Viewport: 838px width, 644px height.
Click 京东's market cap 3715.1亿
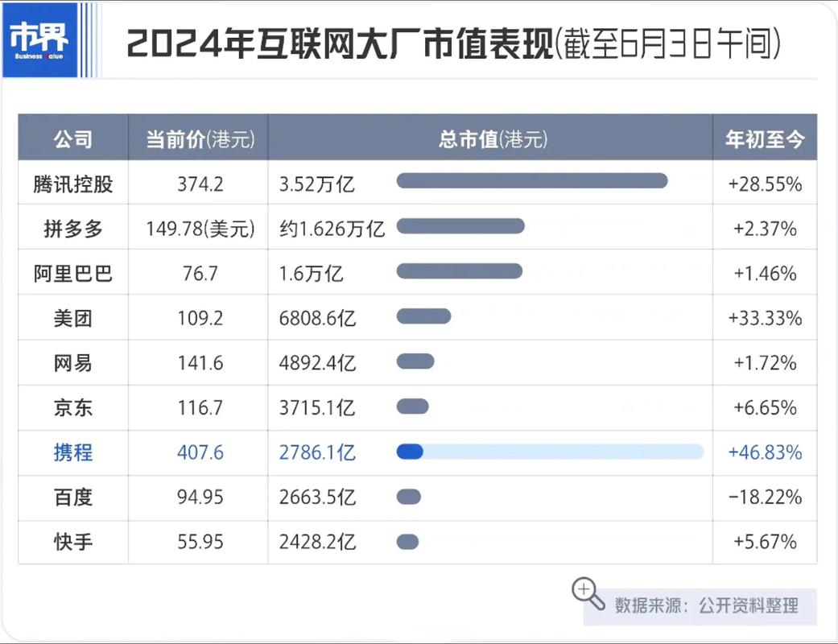coord(317,408)
